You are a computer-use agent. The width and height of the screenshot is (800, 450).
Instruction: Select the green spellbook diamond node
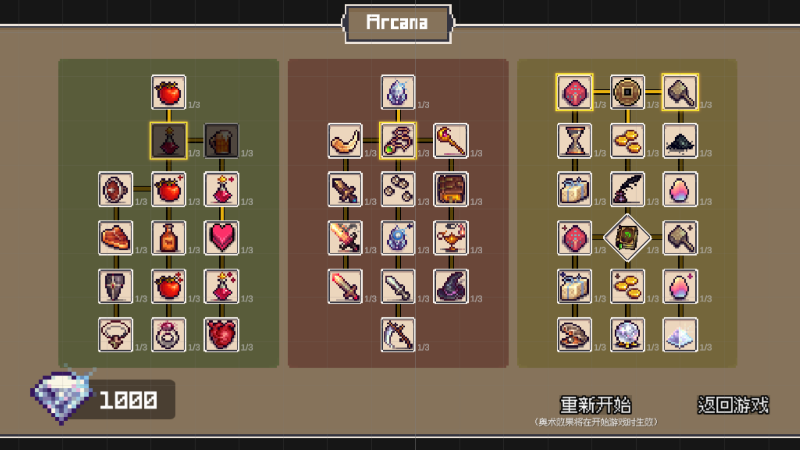click(x=627, y=238)
